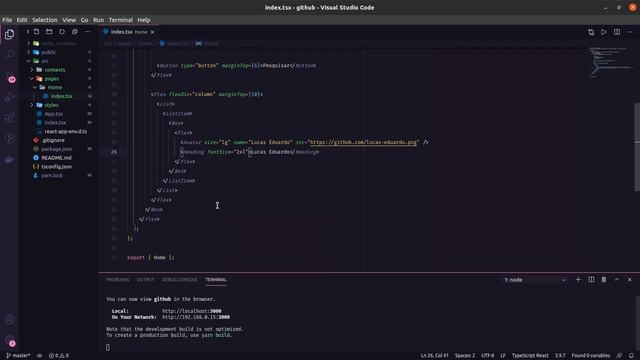Open the Edit menu

22,20
